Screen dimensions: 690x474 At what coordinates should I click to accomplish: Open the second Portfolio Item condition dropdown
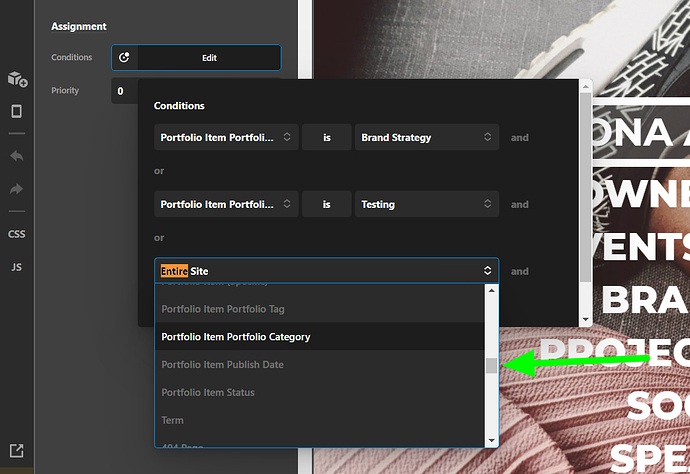tap(226, 204)
